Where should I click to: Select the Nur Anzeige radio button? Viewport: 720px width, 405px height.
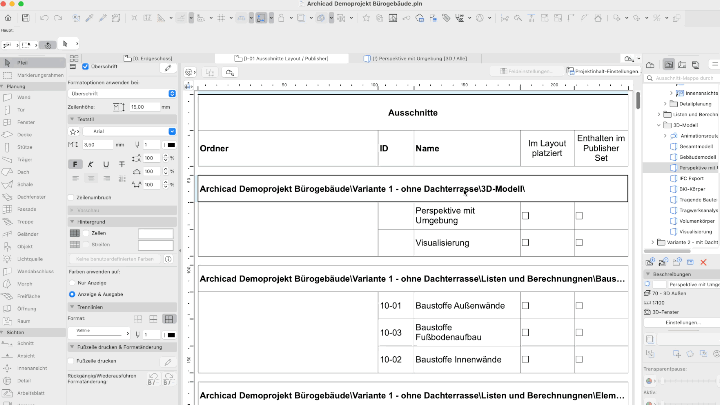click(x=71, y=284)
